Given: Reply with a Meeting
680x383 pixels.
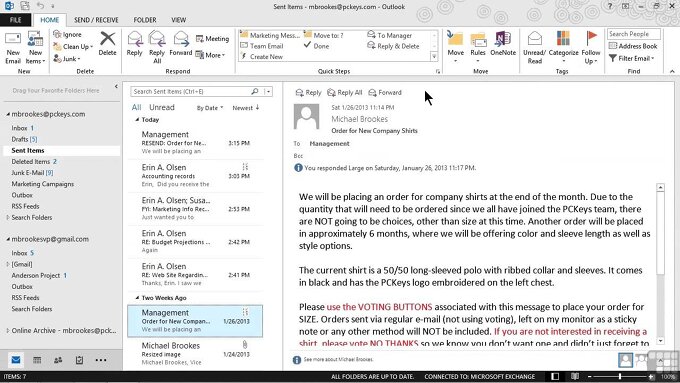Looking at the screenshot, I should pyautogui.click(x=212, y=39).
